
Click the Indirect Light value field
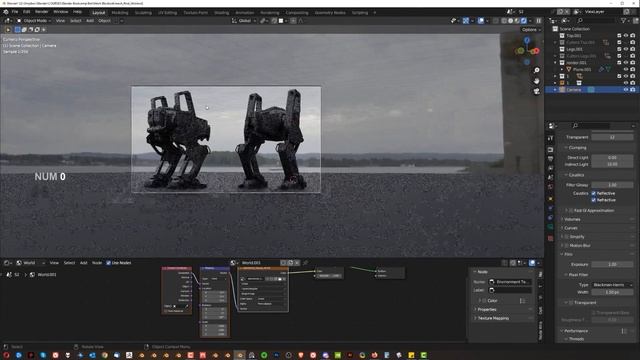(x=612, y=164)
